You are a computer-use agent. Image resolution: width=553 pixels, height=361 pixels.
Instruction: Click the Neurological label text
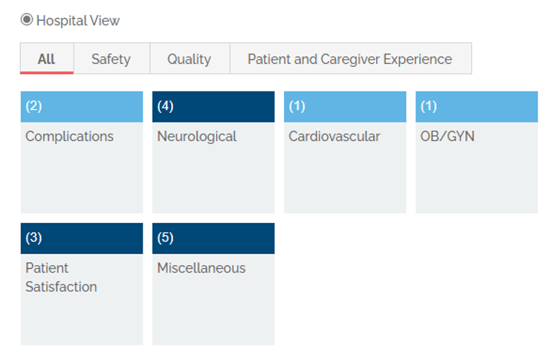pos(197,137)
